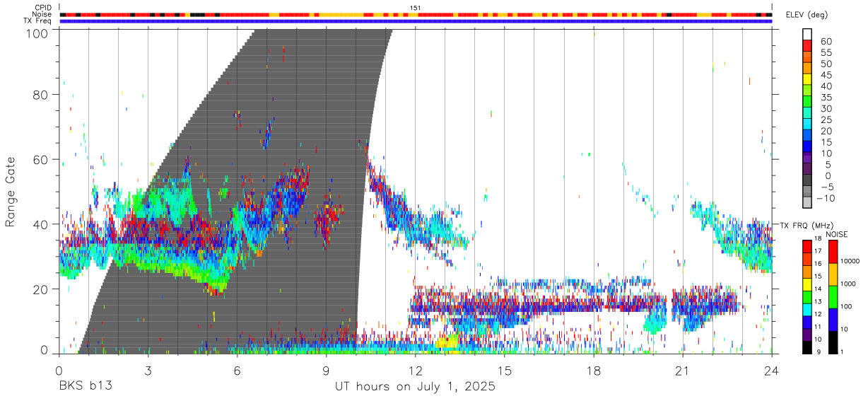Click the TX Freq label at top left
Screen dimensions: 868x401
pos(38,21)
